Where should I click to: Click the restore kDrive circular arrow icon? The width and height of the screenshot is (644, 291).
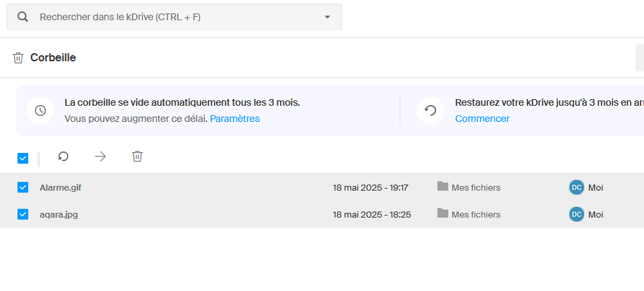pos(430,110)
